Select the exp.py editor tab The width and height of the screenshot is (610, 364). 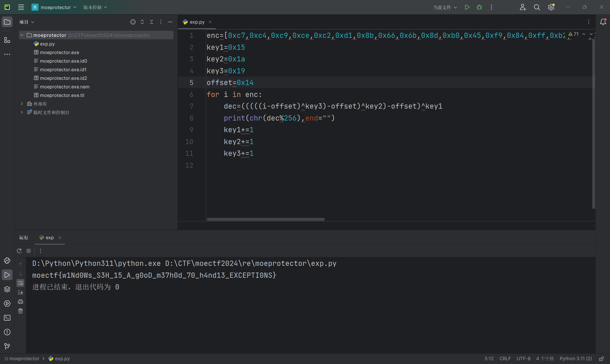coord(197,22)
